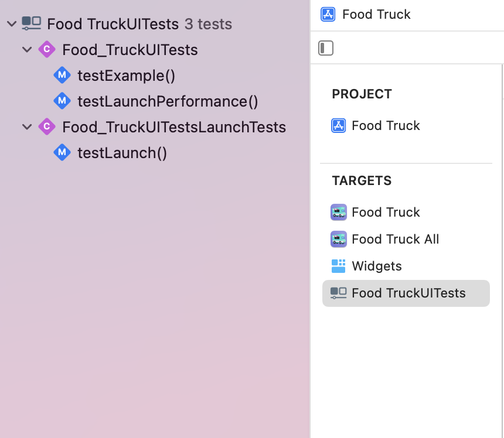Image resolution: width=504 pixels, height=438 pixels.
Task: Click the Widgets extension icon
Action: 339,266
